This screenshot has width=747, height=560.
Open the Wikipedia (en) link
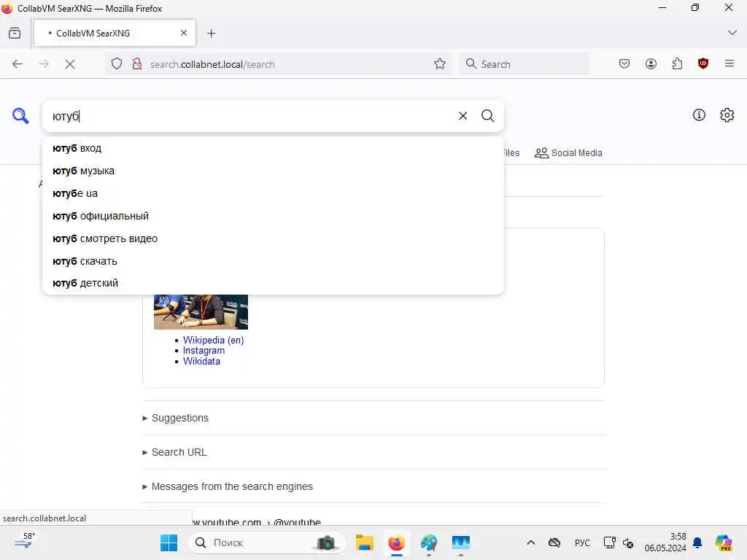[x=213, y=340]
